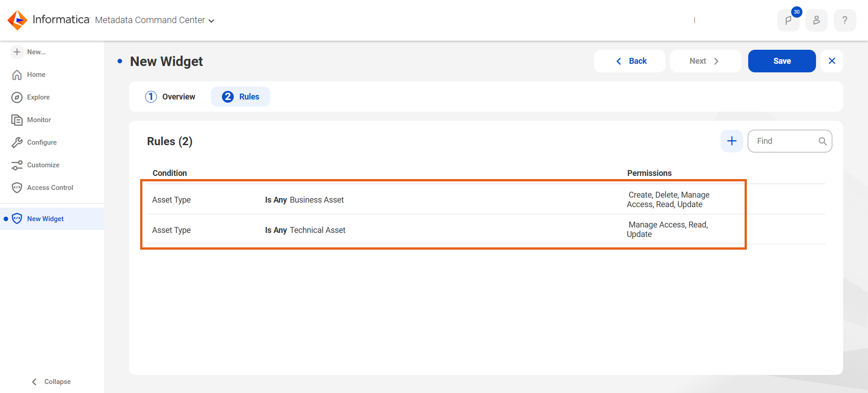Click Asset Type in Business Asset row
Viewport: 868px width, 393px height.
(x=171, y=200)
